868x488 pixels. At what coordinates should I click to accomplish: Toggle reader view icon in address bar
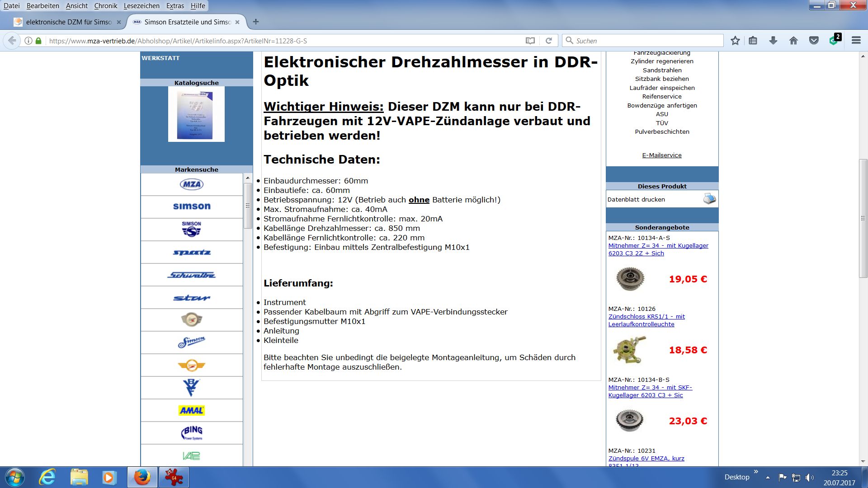click(x=530, y=41)
